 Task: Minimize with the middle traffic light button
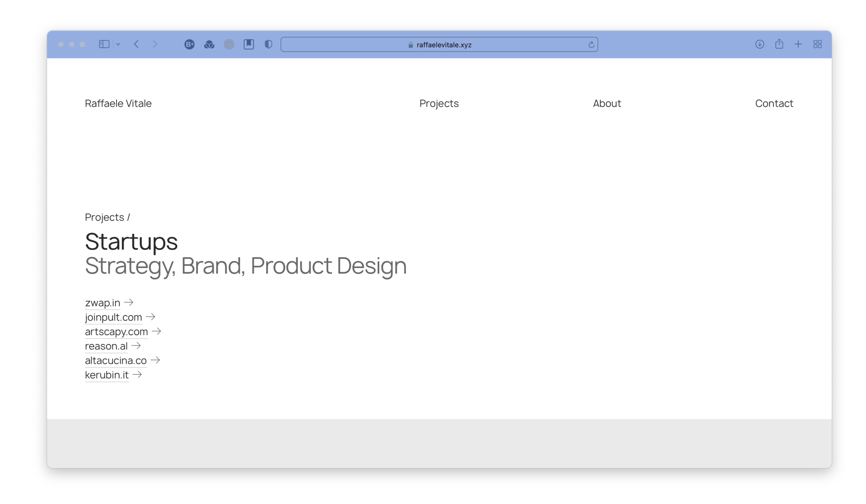72,44
